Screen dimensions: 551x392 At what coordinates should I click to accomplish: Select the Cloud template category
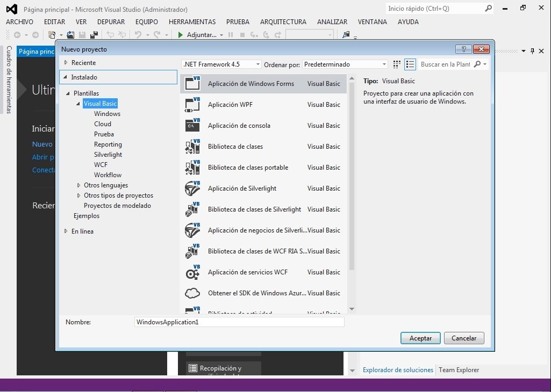(103, 124)
